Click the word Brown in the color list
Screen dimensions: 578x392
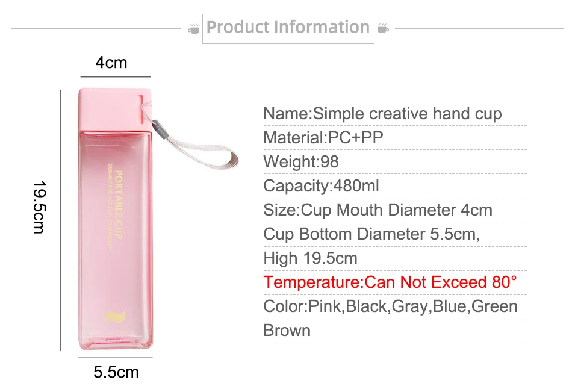pos(287,331)
